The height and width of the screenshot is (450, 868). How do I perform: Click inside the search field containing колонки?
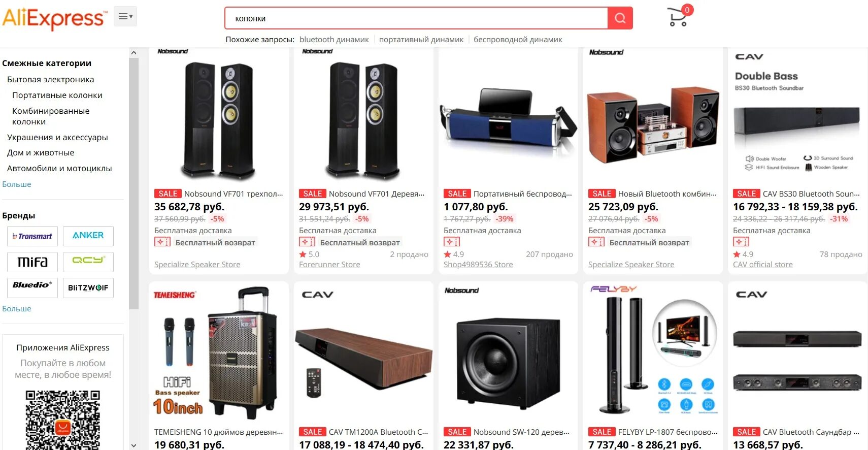[416, 18]
